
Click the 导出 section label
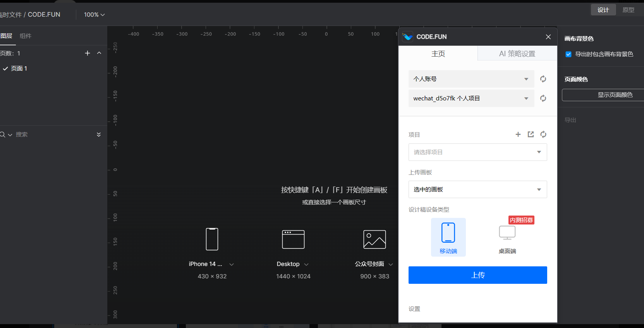(x=570, y=120)
